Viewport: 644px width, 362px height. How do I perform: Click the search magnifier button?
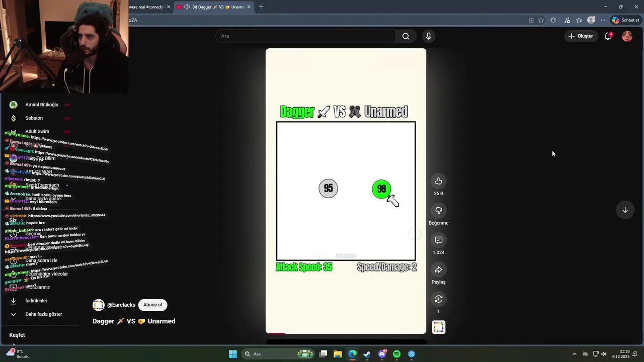(x=406, y=36)
